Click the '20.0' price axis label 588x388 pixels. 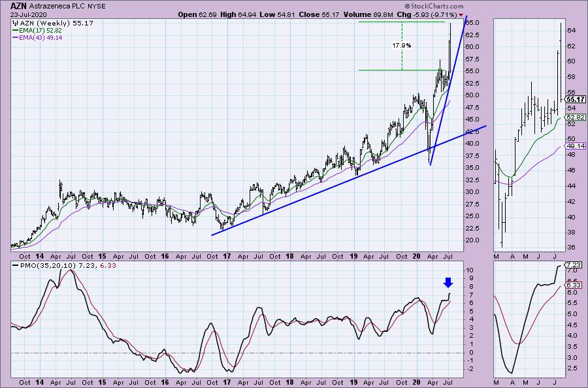[x=472, y=240]
